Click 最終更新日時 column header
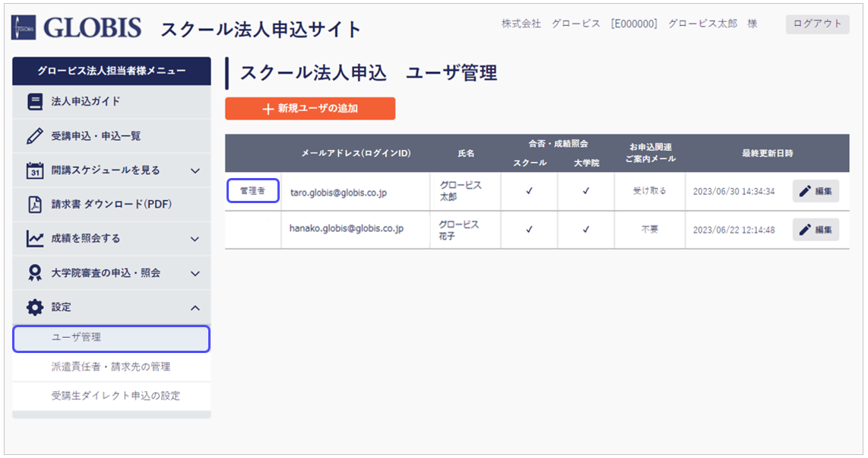Image resolution: width=868 pixels, height=458 pixels. [x=767, y=153]
